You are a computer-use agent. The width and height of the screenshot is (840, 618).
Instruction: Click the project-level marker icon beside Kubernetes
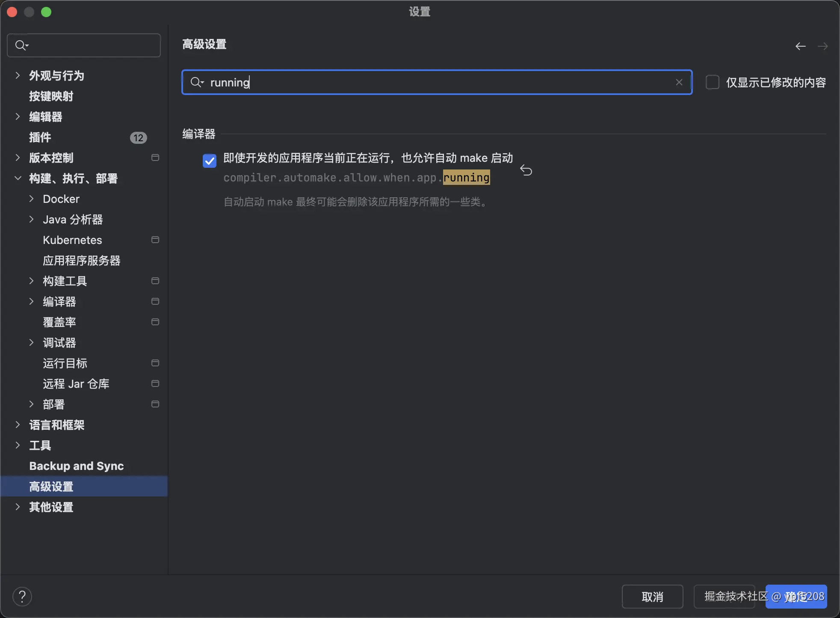tap(155, 240)
